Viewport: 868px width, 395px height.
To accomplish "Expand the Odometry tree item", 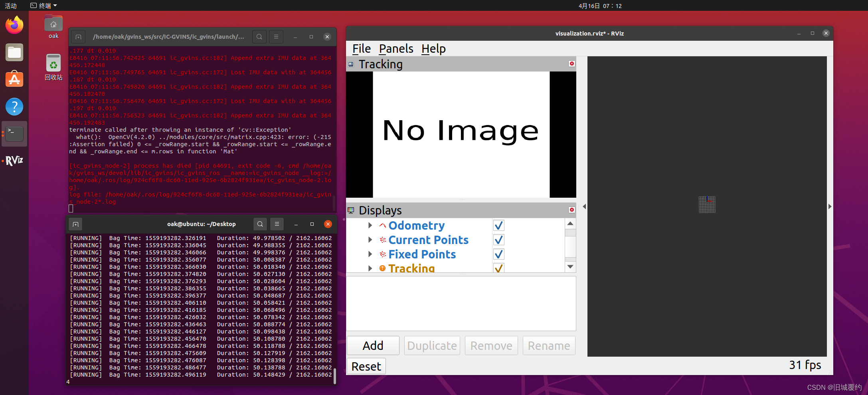I will coord(370,226).
